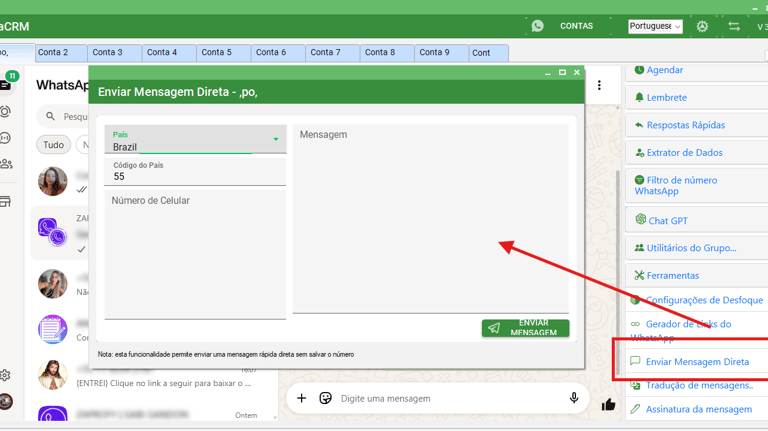
Task: Select the Tudo chat filter
Action: [x=53, y=145]
